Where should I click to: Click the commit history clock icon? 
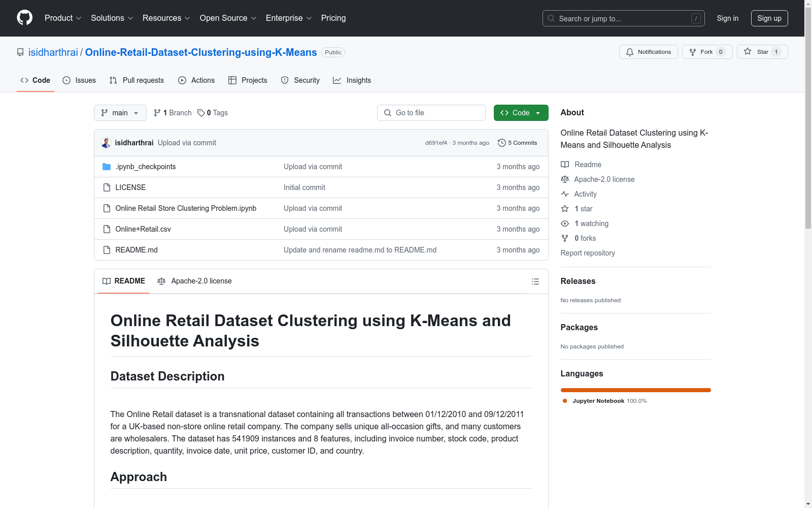coord(501,143)
